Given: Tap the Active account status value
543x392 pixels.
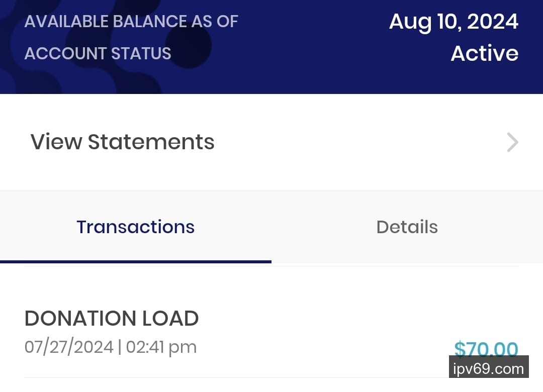Looking at the screenshot, I should point(484,53).
